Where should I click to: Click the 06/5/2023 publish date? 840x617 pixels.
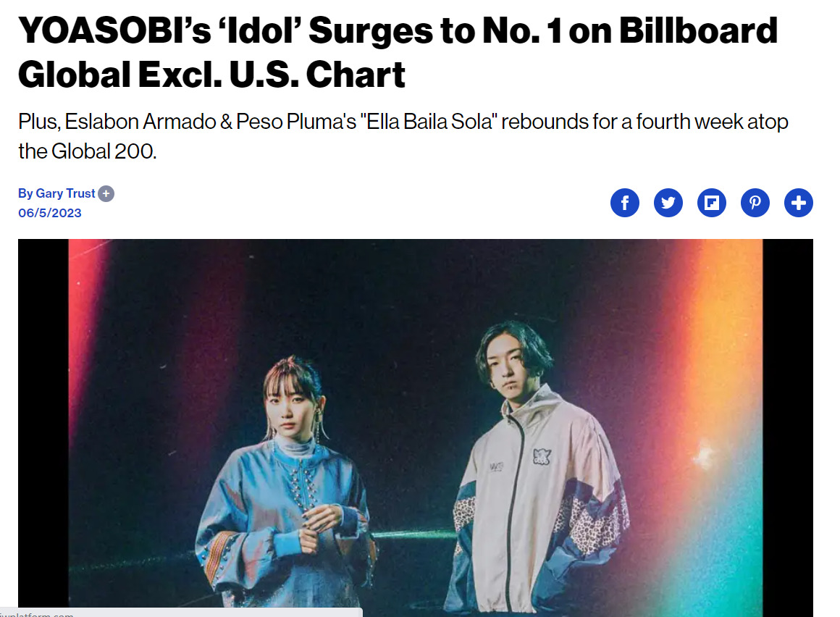[50, 213]
